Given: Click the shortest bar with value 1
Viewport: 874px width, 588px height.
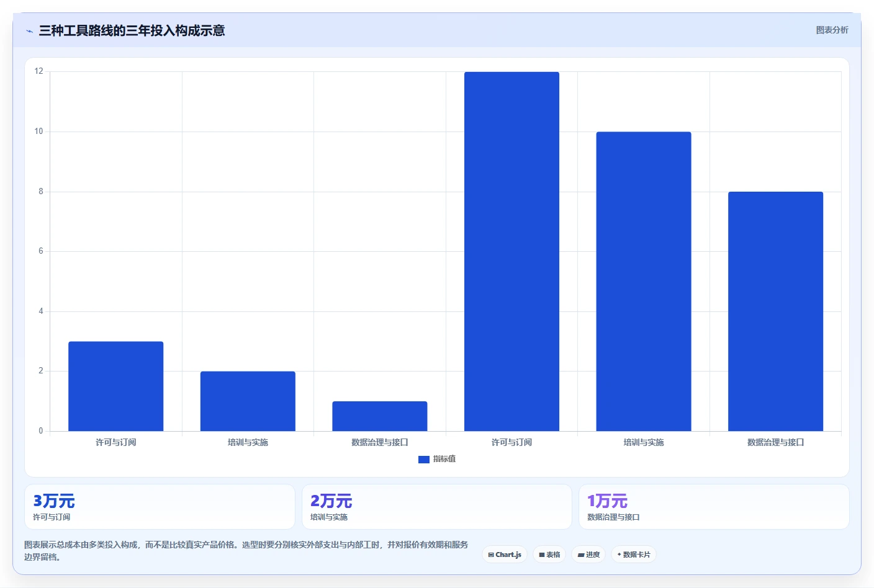Looking at the screenshot, I should pos(380,416).
